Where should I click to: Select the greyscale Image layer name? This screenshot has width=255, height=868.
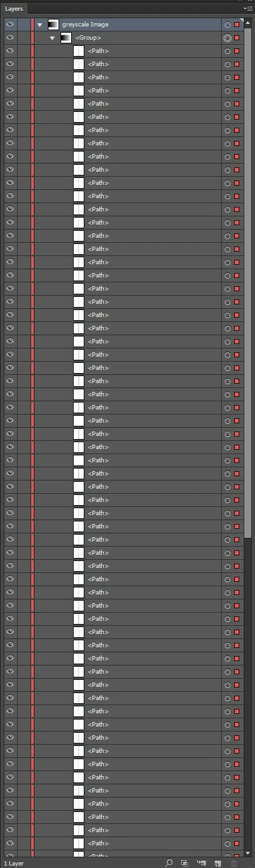point(85,25)
